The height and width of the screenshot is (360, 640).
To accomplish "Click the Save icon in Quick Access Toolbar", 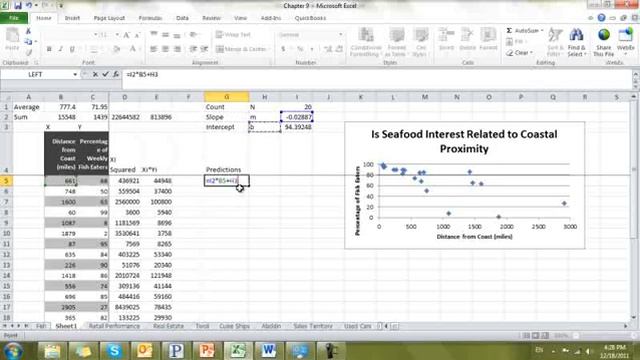I will [x=18, y=6].
